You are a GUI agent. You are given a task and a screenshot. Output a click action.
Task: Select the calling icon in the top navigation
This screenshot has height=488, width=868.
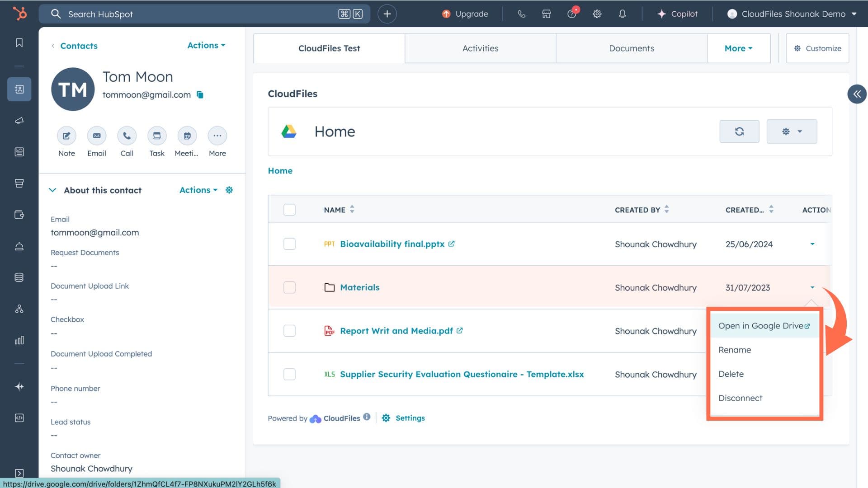[x=521, y=14]
